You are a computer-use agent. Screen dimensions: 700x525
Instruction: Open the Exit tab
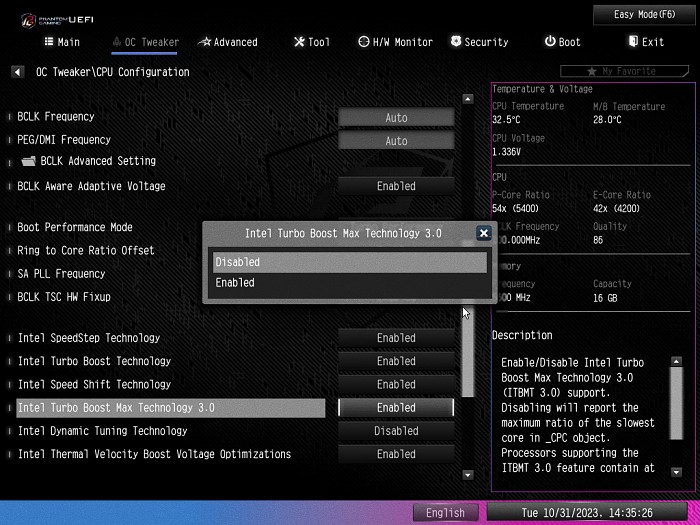point(646,42)
